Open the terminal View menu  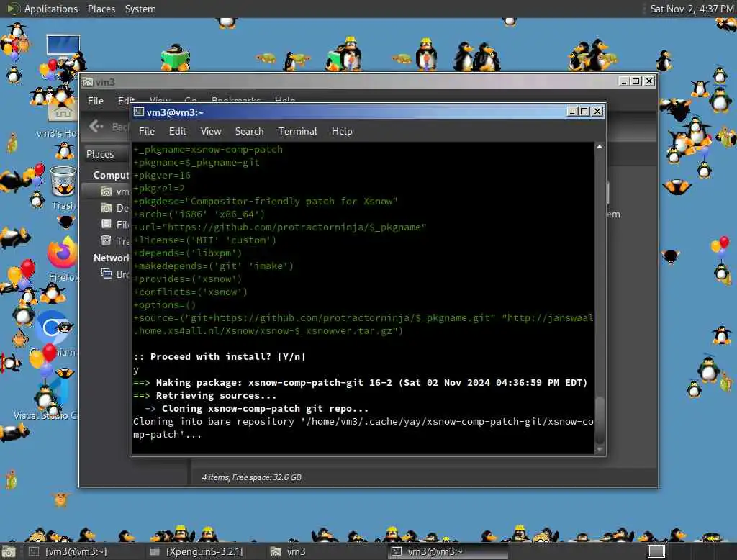click(211, 131)
